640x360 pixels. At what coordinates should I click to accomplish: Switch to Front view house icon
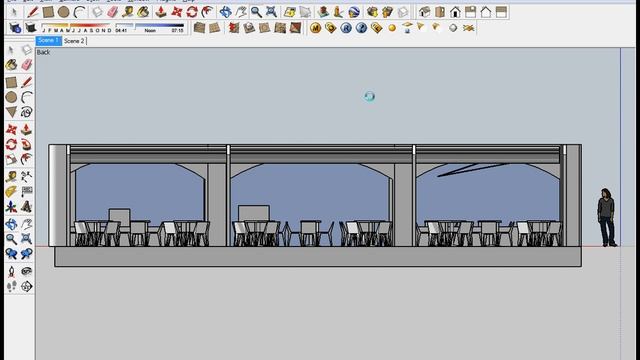click(455, 12)
